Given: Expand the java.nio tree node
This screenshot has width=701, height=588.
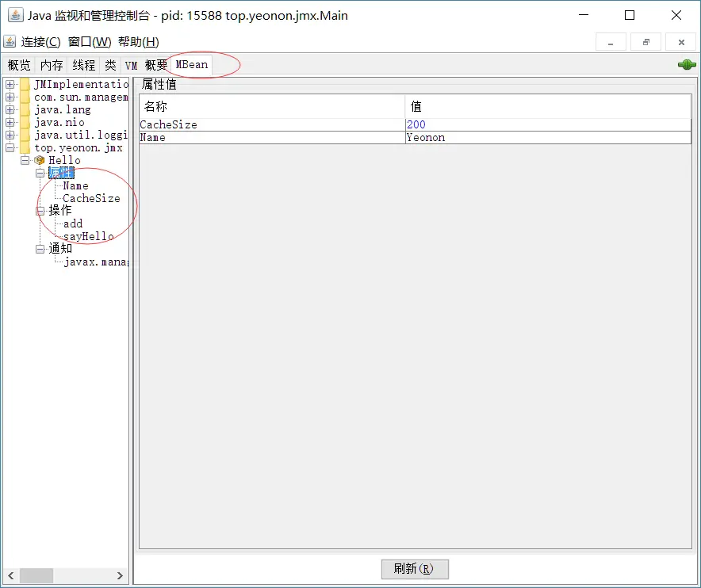Looking at the screenshot, I should tap(10, 122).
